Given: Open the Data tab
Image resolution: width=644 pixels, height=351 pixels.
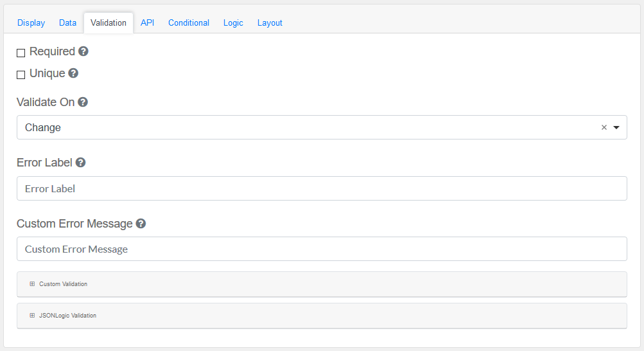Looking at the screenshot, I should tap(67, 22).
